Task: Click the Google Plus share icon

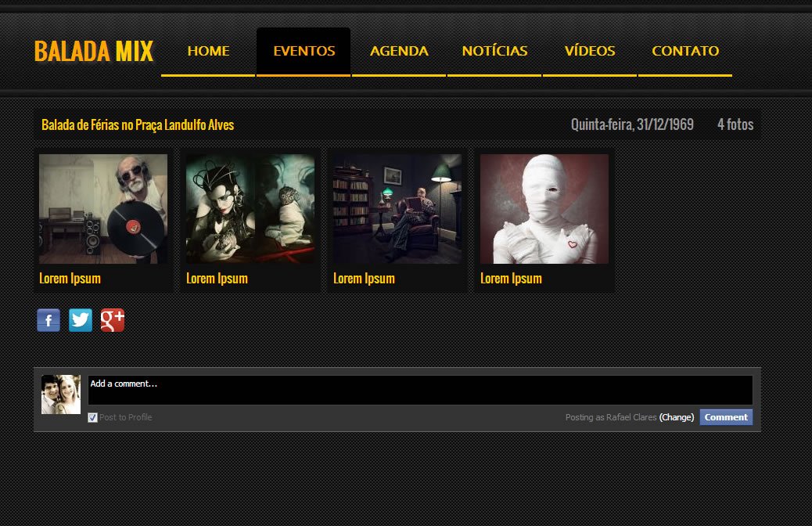Action: click(113, 320)
